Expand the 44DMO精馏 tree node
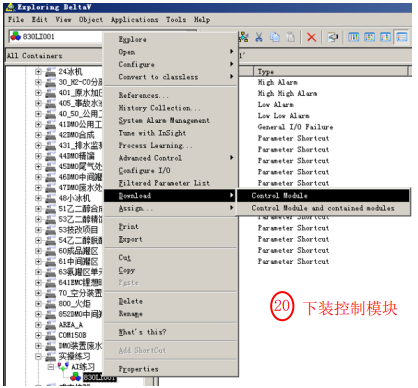The image size is (418, 388). pyautogui.click(x=38, y=156)
